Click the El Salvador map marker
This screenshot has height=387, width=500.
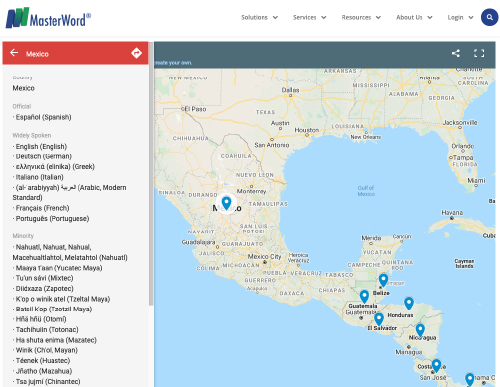[379, 319]
